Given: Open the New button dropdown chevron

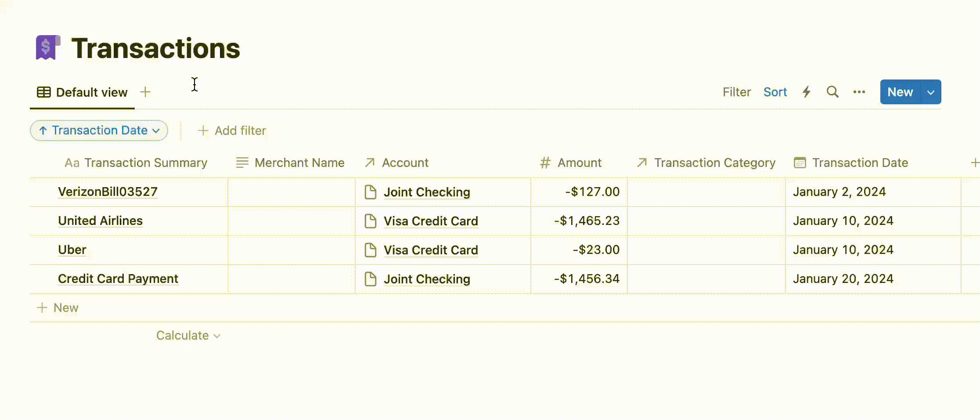Looking at the screenshot, I should click(930, 92).
